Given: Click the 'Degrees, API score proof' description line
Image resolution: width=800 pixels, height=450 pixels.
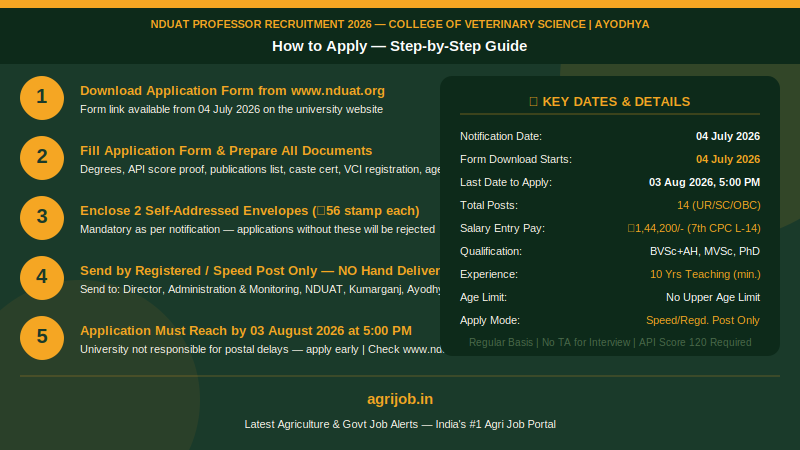Looking at the screenshot, I should pyautogui.click(x=260, y=169).
